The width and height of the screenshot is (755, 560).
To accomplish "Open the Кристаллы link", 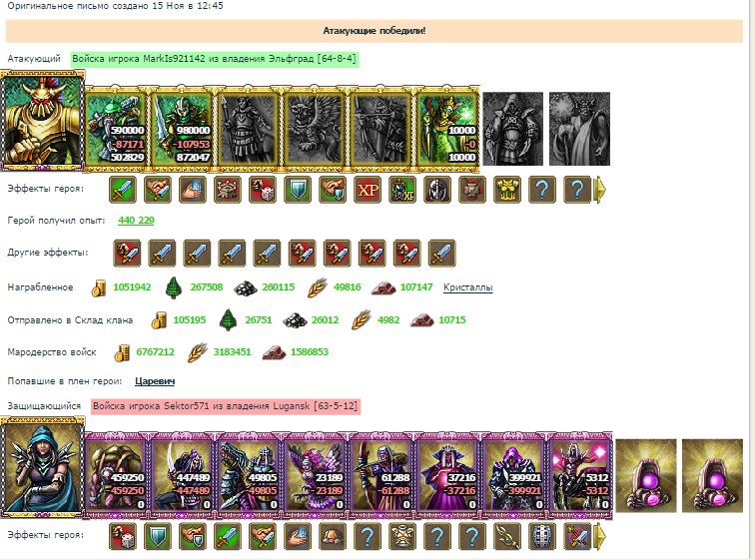I will click(467, 287).
